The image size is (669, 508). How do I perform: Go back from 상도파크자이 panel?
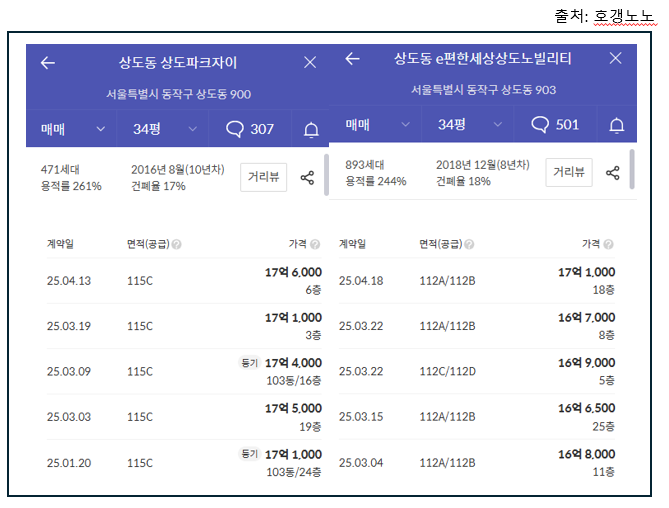(48, 63)
